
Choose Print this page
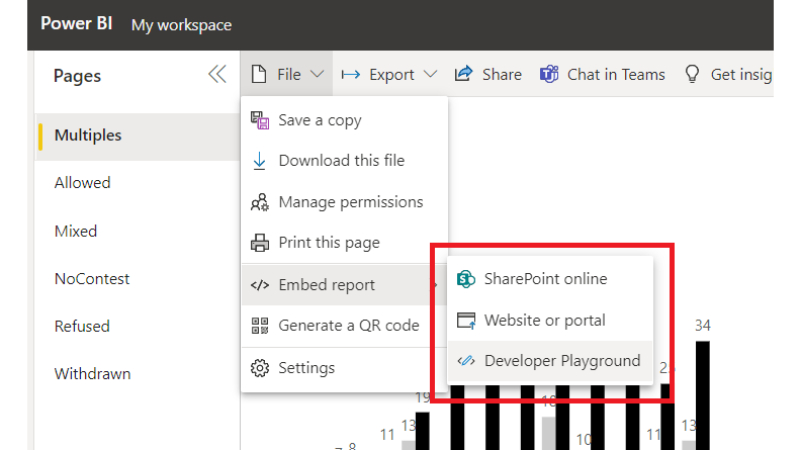pyautogui.click(x=344, y=243)
